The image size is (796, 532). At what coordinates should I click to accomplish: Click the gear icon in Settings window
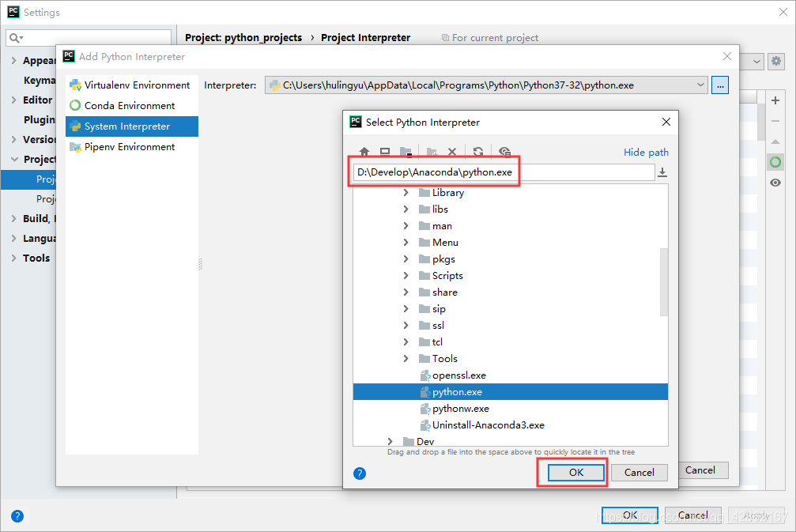(x=776, y=62)
